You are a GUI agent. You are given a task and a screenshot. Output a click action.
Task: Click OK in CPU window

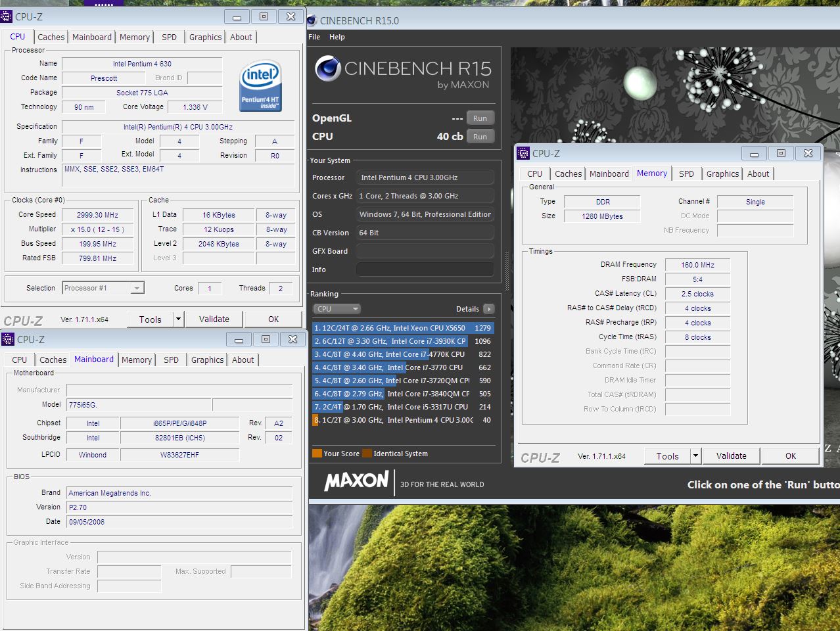[273, 319]
